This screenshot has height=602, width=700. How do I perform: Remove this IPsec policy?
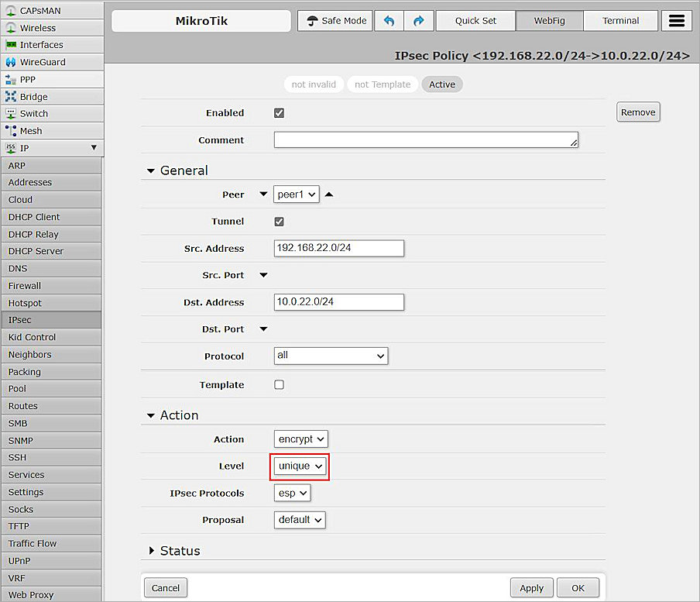[x=637, y=112]
